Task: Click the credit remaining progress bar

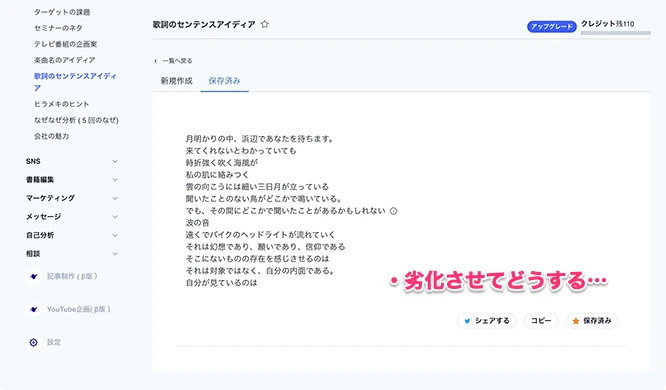Action: (x=615, y=33)
